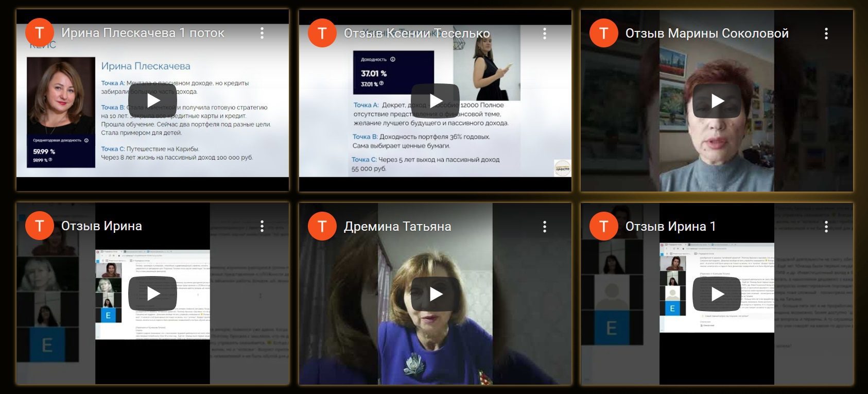Click the channel avatar of 'Отзыв Марины Соколовой'

pos(604,33)
